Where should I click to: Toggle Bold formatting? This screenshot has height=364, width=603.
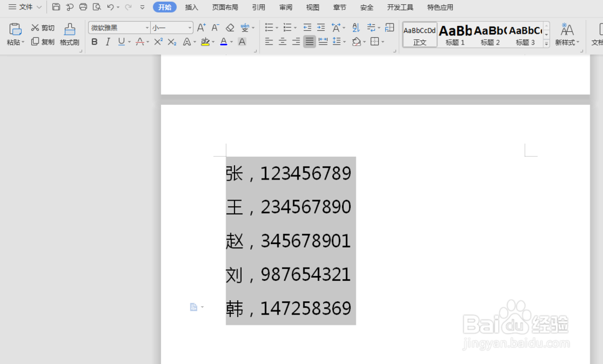coord(94,42)
